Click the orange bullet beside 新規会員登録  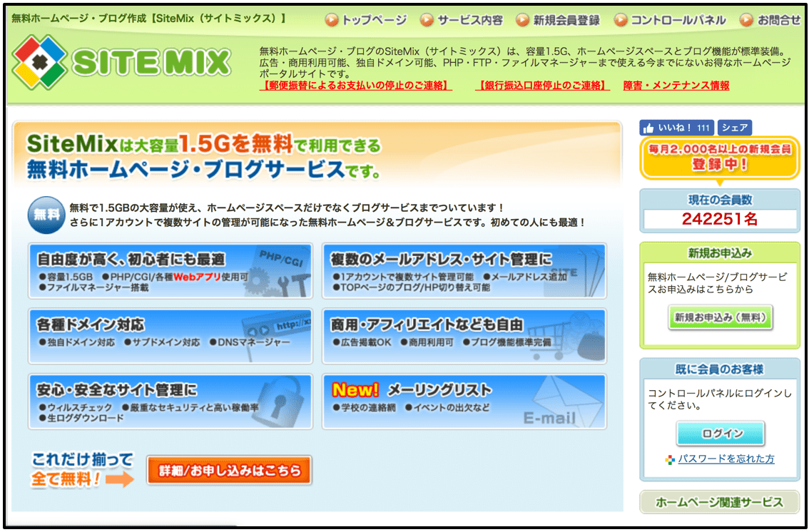[523, 20]
